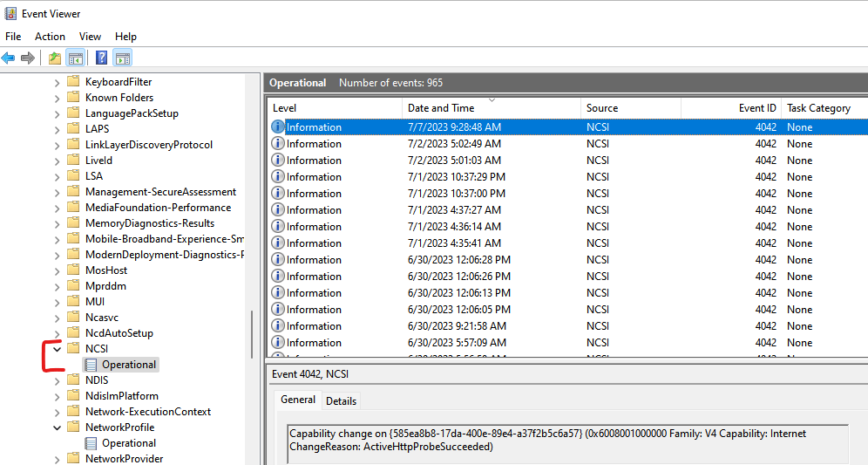Select the NcdAutoSetup tree item
Screen dimensions: 868x465
coord(119,333)
